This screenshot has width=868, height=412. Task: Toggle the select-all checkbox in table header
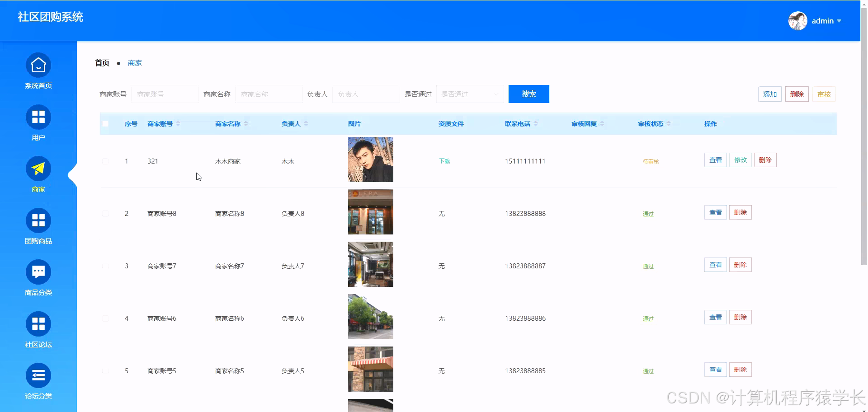tap(105, 123)
